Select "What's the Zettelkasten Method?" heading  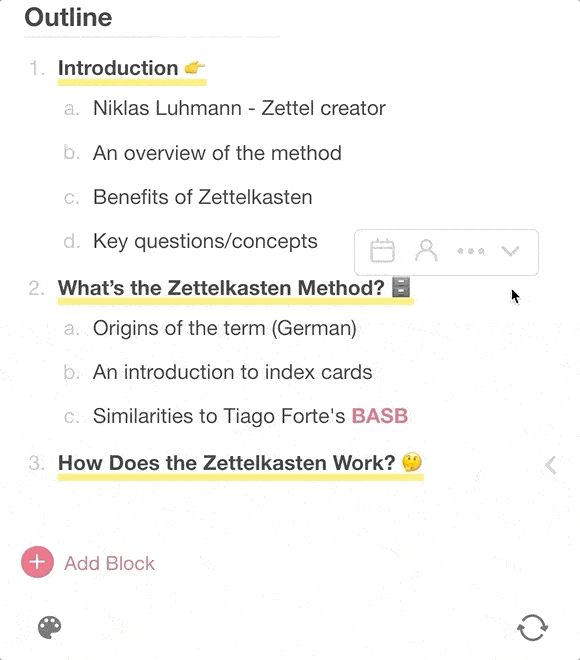tap(221, 288)
